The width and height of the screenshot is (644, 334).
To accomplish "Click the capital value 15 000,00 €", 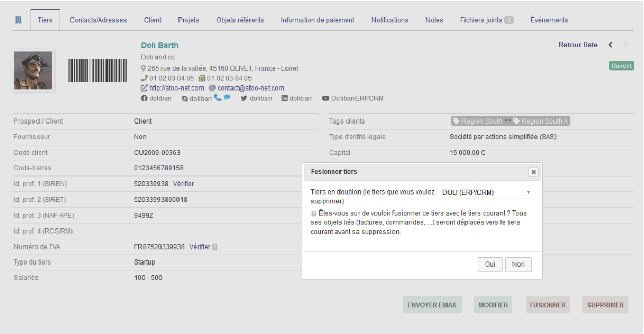I will [468, 153].
